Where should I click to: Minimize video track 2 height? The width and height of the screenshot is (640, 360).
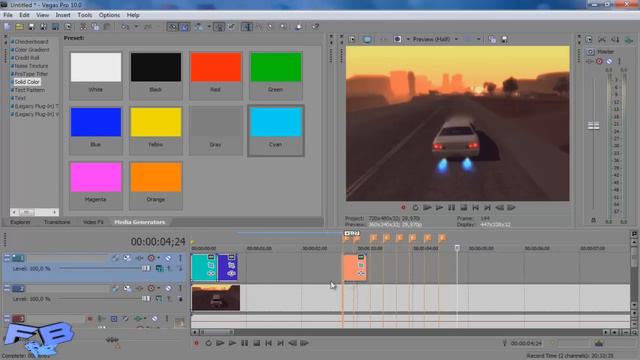7,289
